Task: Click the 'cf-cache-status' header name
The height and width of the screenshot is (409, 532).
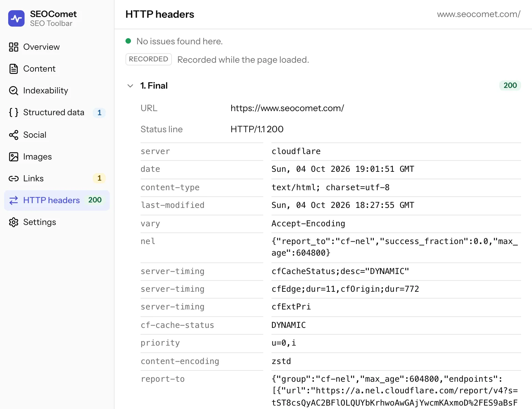Action: tap(177, 325)
